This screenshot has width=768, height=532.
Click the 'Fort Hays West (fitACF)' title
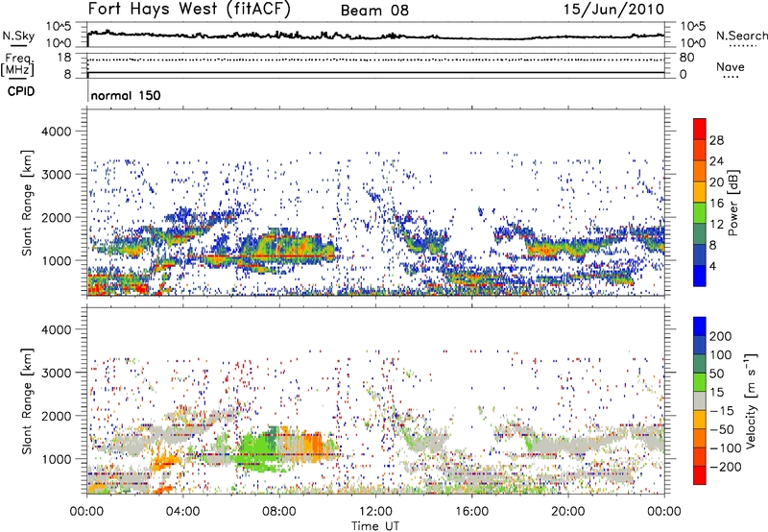(x=189, y=10)
